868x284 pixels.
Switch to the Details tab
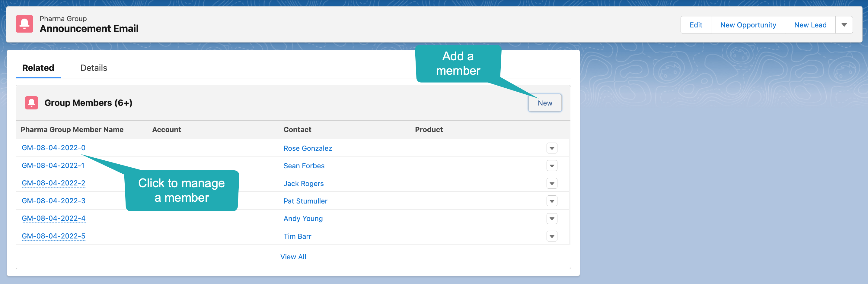pyautogui.click(x=93, y=68)
